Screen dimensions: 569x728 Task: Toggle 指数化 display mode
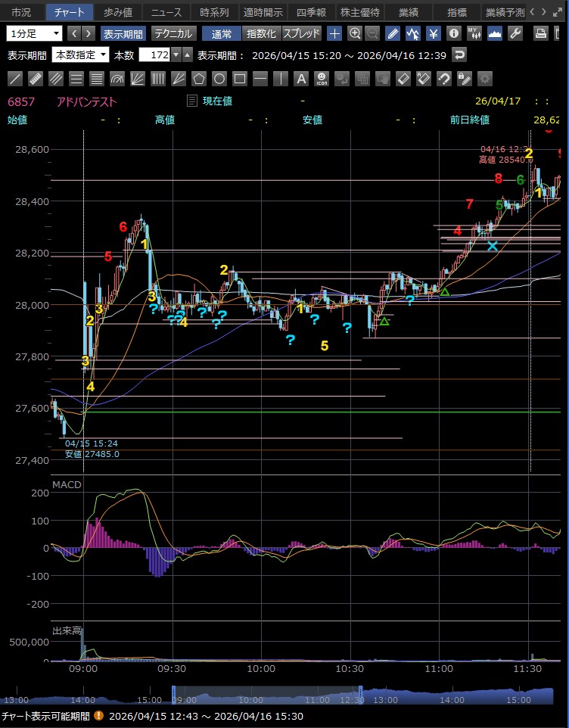point(261,33)
